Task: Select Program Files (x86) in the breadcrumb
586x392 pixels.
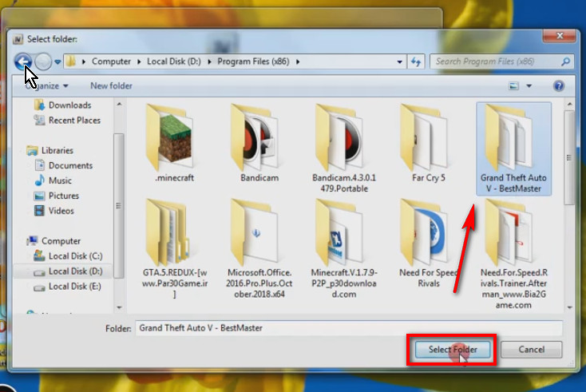Action: (253, 61)
